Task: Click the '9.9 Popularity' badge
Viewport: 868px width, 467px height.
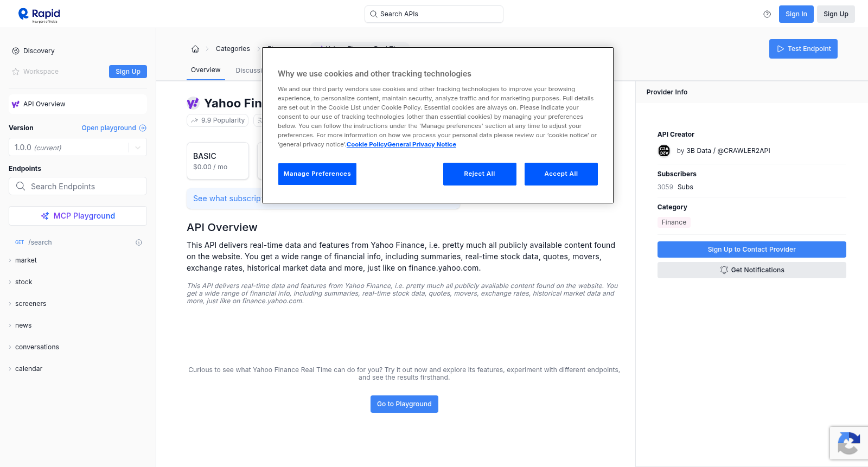Action: (x=218, y=120)
